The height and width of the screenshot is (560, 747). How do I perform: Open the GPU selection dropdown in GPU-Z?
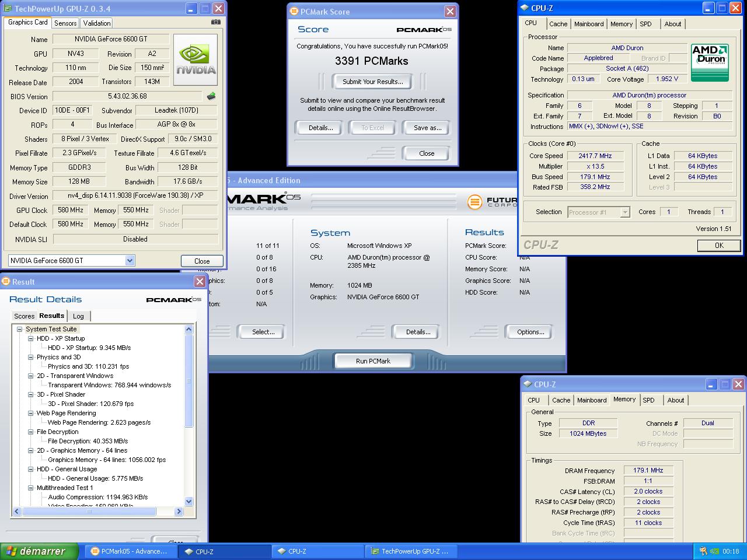(130, 261)
